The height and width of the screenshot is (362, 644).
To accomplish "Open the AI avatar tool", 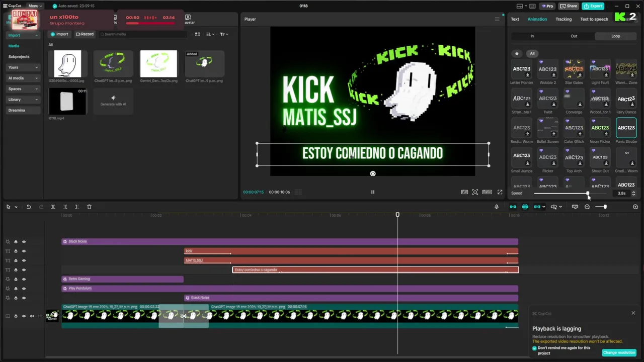I will (x=189, y=19).
